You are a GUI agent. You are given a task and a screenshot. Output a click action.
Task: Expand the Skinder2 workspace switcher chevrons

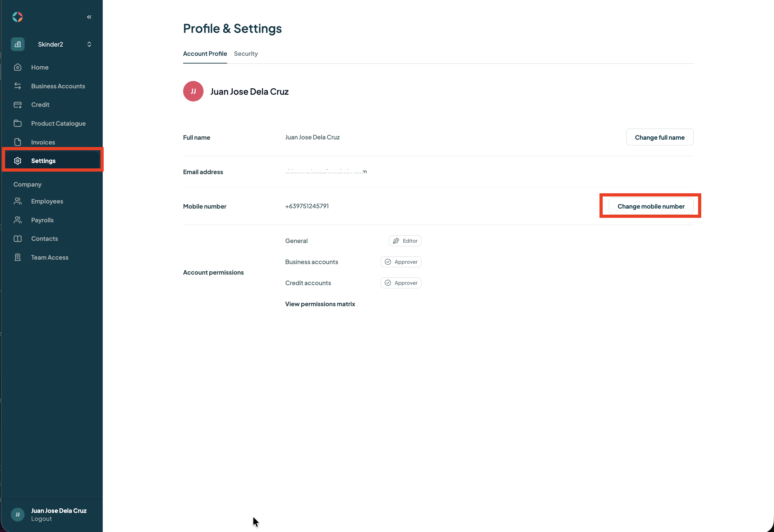coord(89,44)
